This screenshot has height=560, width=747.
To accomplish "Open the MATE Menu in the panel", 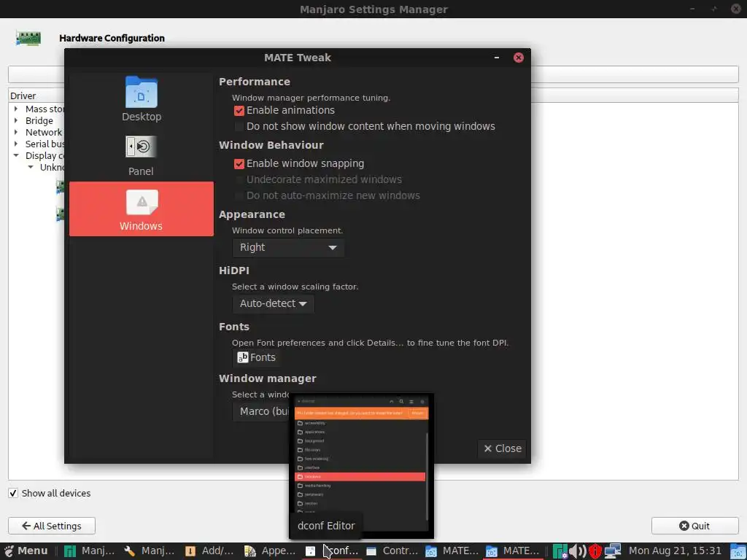I will pos(26,551).
